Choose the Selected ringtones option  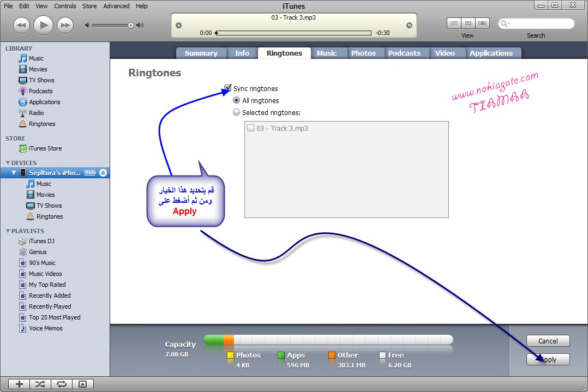pyautogui.click(x=236, y=113)
